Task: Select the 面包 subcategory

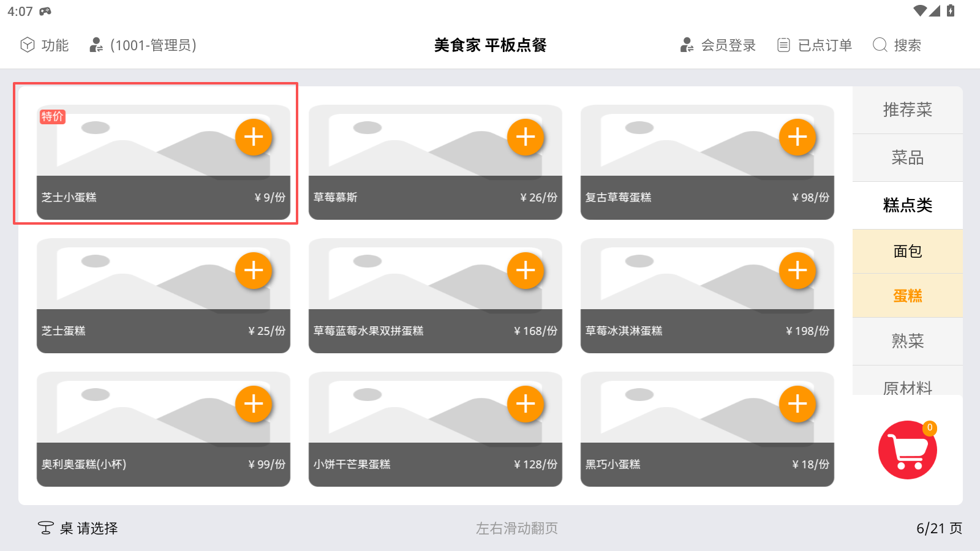Action: (907, 252)
